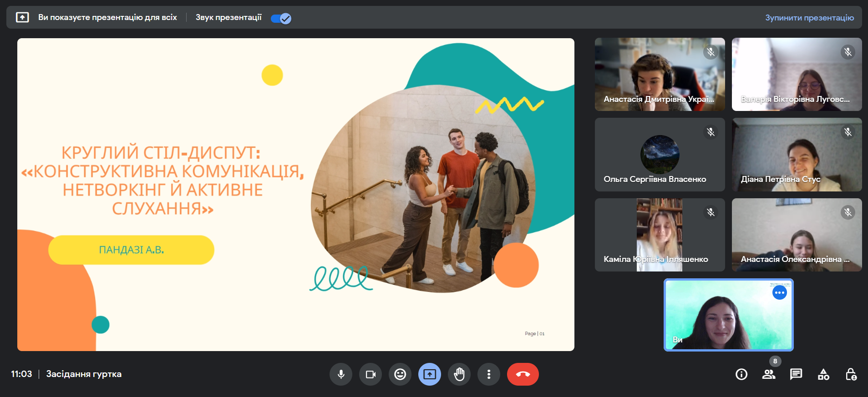
Task: Turn off the camera
Action: point(371,374)
